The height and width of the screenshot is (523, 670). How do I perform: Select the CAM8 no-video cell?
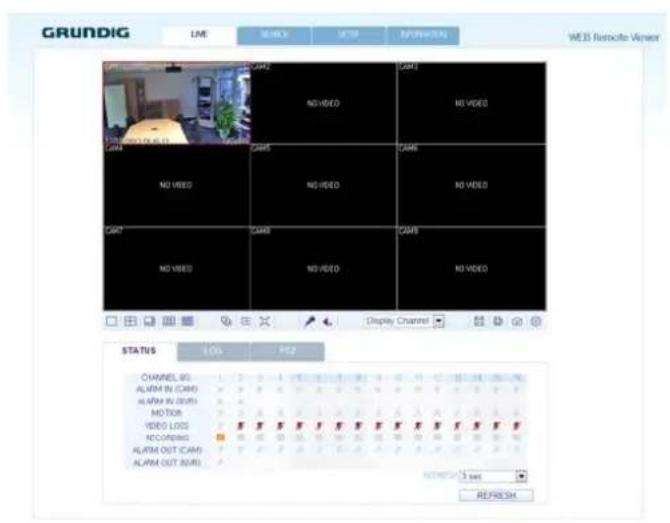(x=323, y=268)
